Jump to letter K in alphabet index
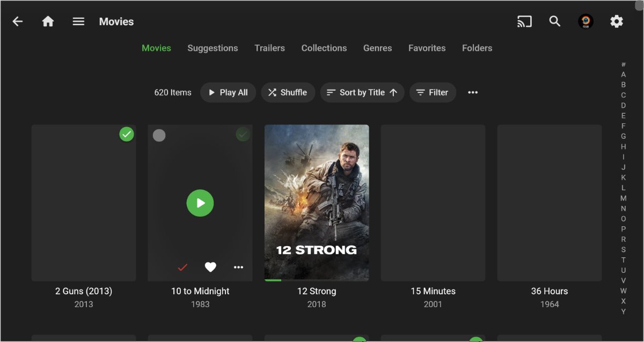Screen dimensions: 644x342 (x=623, y=177)
